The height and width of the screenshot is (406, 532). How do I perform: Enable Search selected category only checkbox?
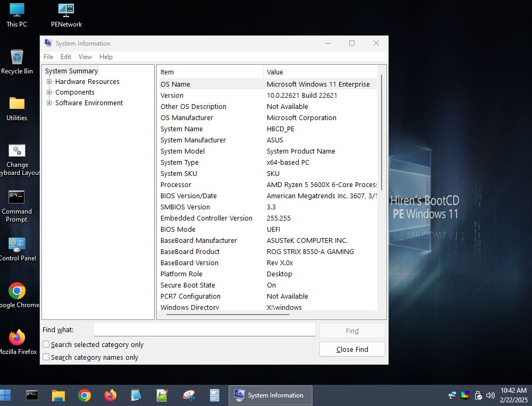[x=46, y=344]
